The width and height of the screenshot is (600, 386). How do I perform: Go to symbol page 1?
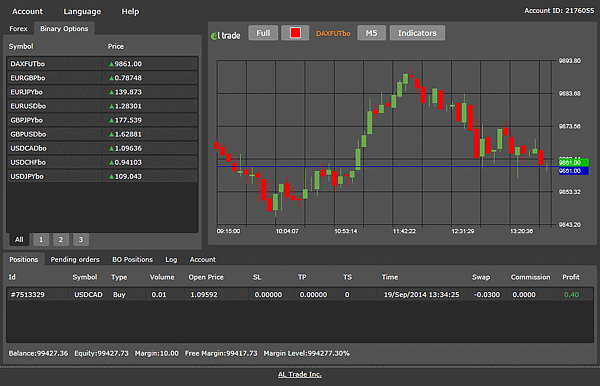pos(41,239)
